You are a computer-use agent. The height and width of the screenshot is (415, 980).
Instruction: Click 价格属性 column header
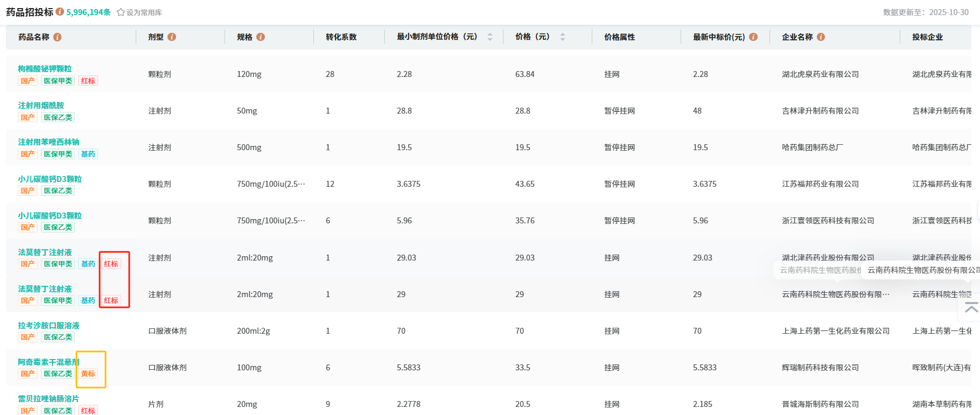[x=620, y=37]
